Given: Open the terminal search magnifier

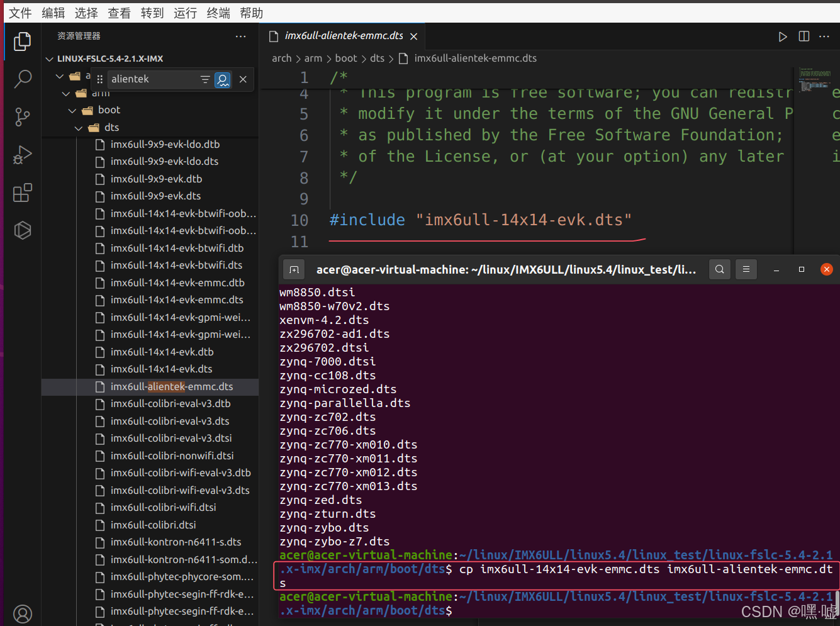Looking at the screenshot, I should pos(720,269).
